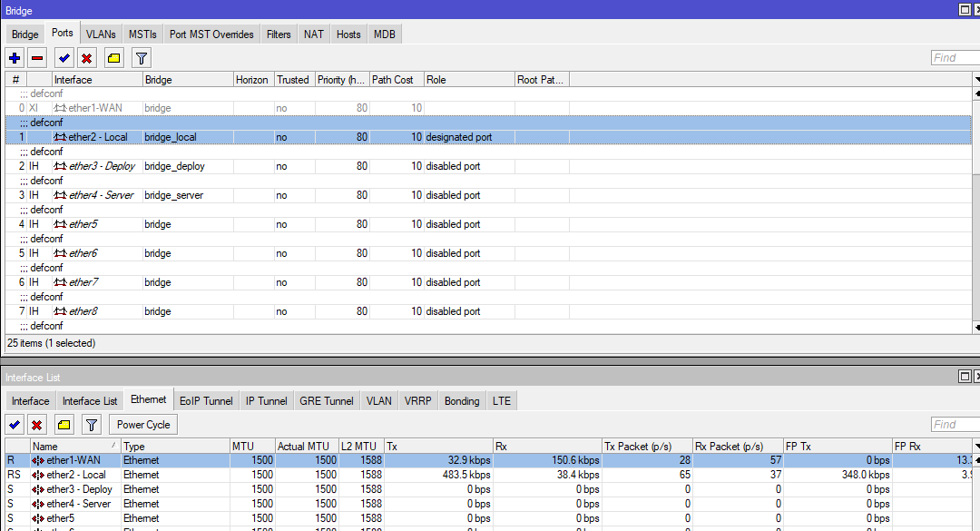Sort bridge ports by Interface column
The height and width of the screenshot is (531, 980).
97,80
